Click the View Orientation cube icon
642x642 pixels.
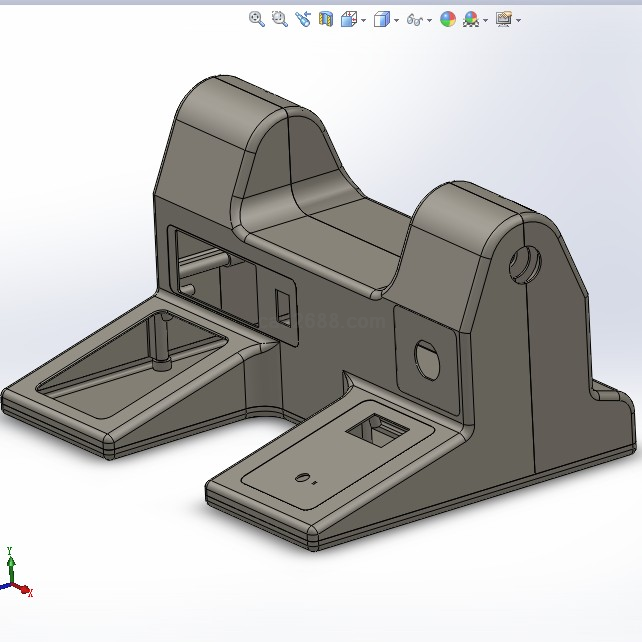pos(349,19)
